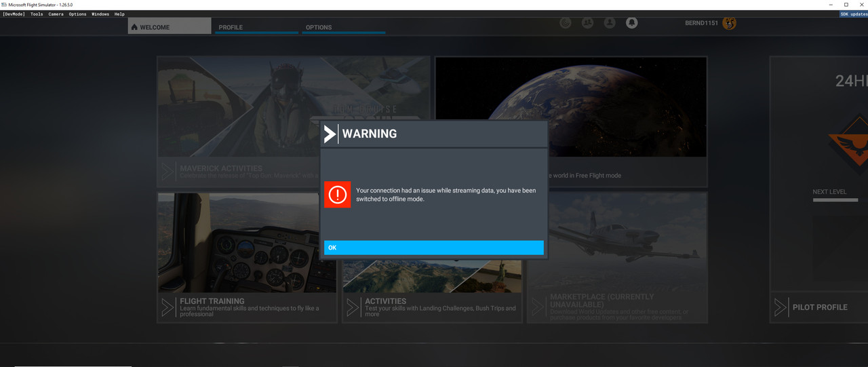The height and width of the screenshot is (367, 868).
Task: Click the arrow icon beside MAVERICK ACTIVITIES
Action: coord(167,172)
